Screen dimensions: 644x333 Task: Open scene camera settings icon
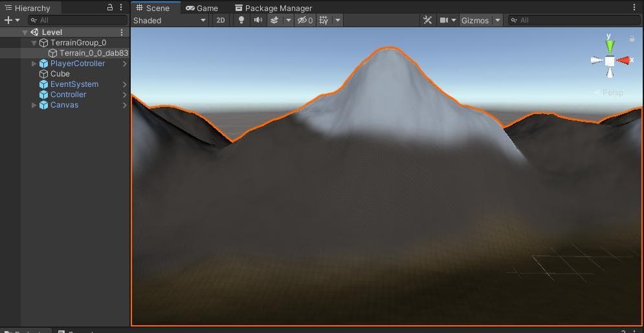444,20
